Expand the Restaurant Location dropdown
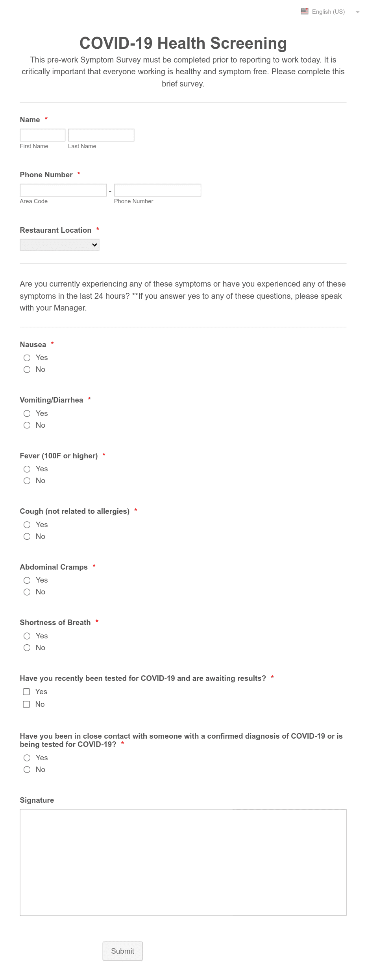Screen dimensions: 366x980 click(x=59, y=245)
